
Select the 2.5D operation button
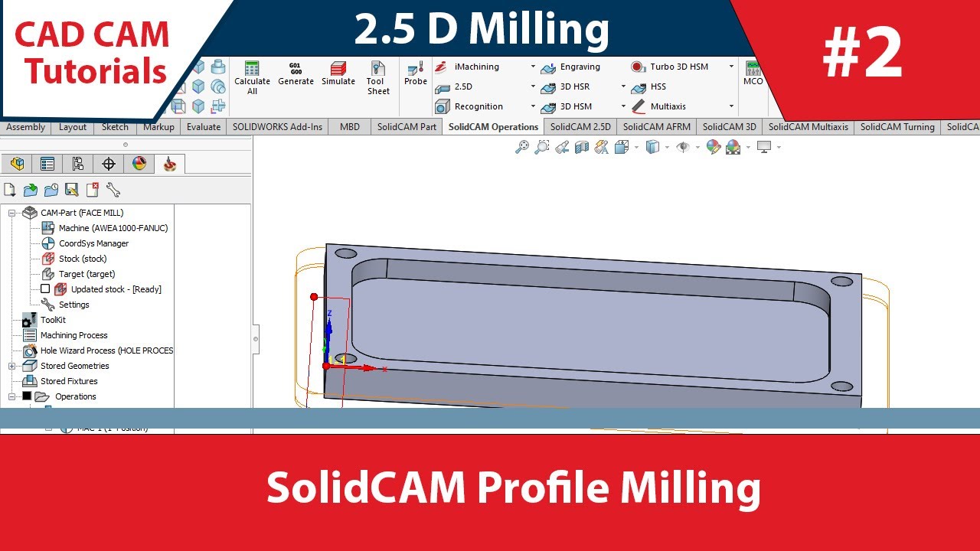[x=454, y=86]
